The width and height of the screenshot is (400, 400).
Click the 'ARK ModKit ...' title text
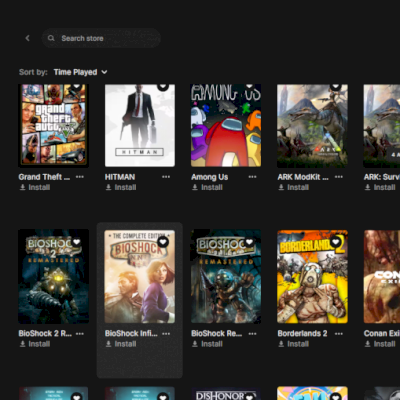tap(303, 177)
